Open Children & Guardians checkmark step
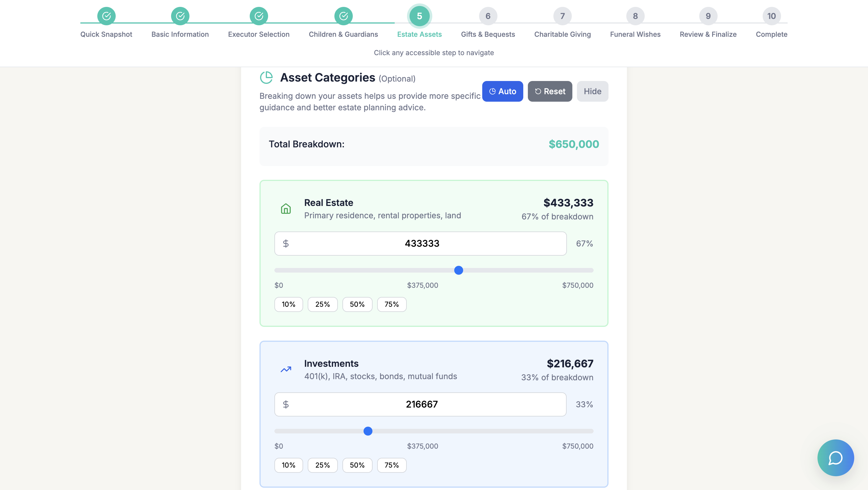The height and width of the screenshot is (490, 868). pos(343,16)
